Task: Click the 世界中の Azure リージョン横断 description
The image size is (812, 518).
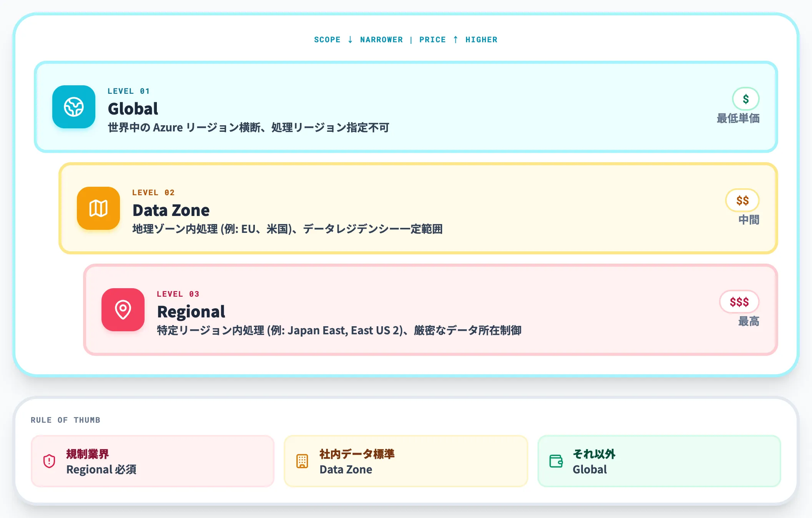Action: click(x=248, y=128)
